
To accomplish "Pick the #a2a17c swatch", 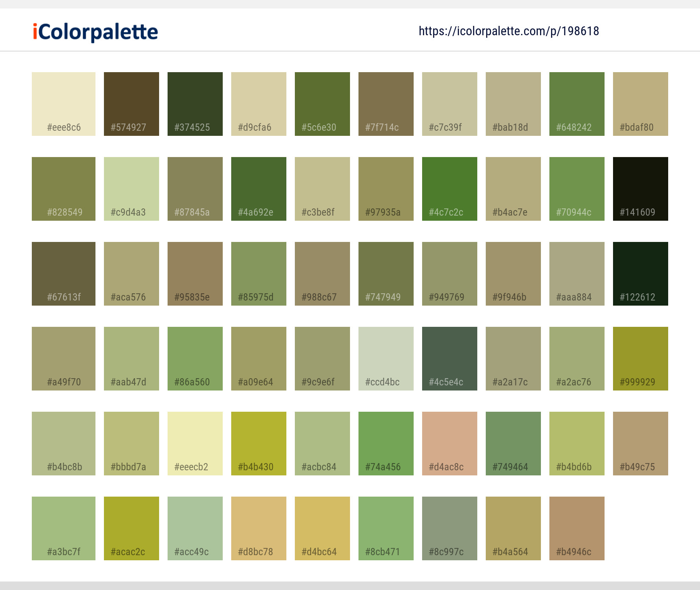I will 513,359.
